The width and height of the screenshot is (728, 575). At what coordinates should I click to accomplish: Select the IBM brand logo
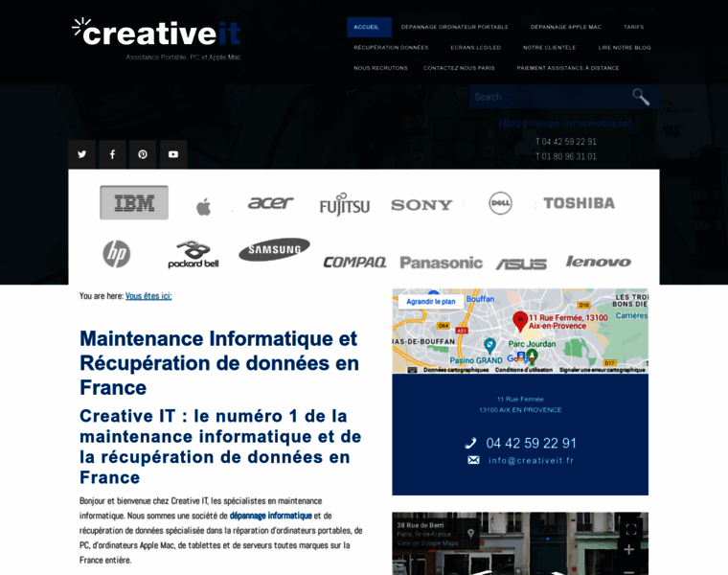coord(134,202)
